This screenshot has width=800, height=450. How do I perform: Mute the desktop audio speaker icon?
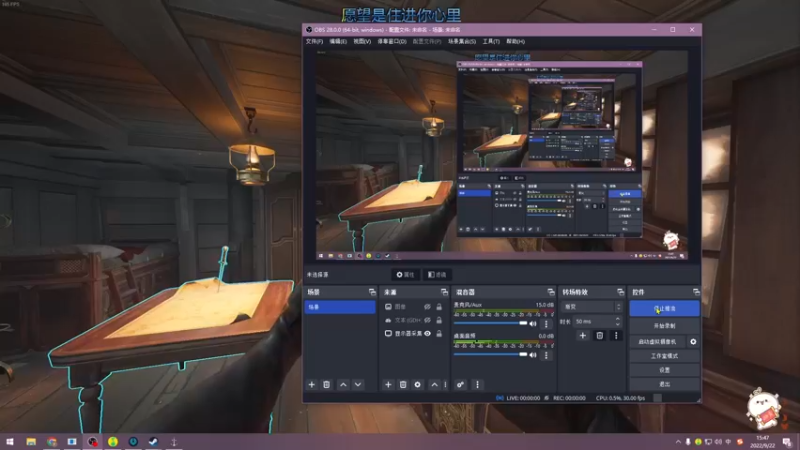coord(533,355)
